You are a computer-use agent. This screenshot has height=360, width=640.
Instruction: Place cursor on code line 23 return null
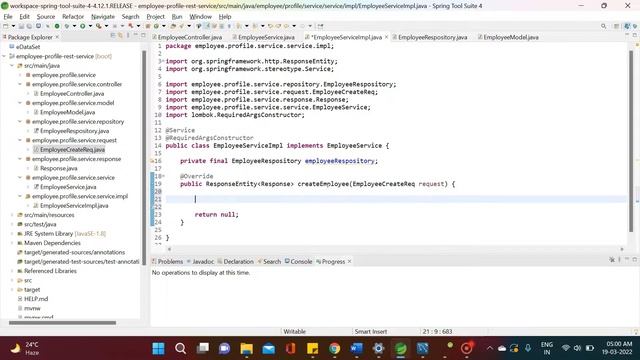point(216,215)
